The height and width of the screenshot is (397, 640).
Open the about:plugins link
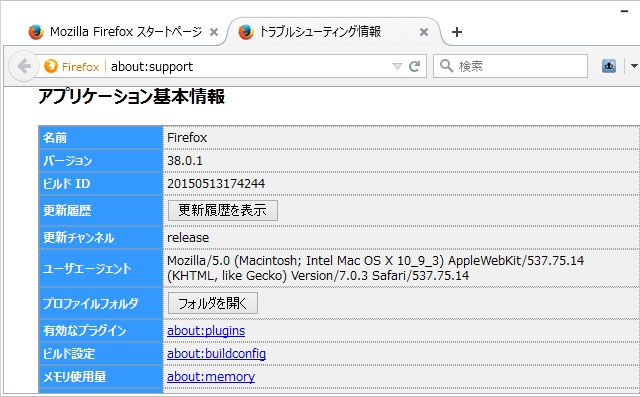(x=206, y=330)
